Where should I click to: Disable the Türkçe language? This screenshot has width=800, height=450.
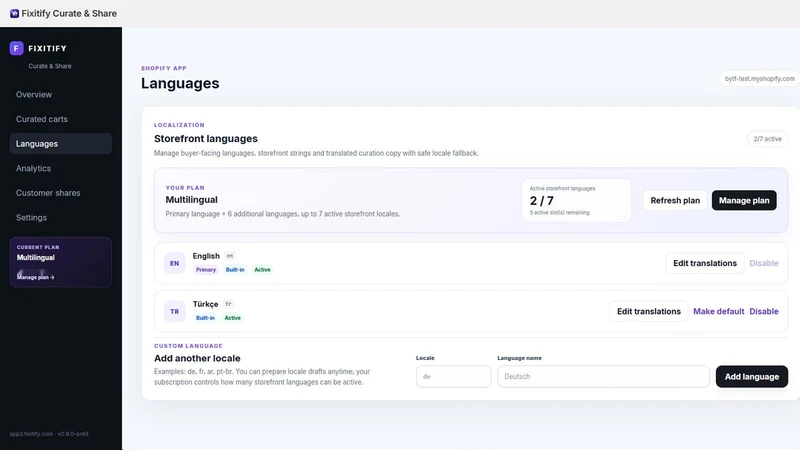(x=764, y=311)
